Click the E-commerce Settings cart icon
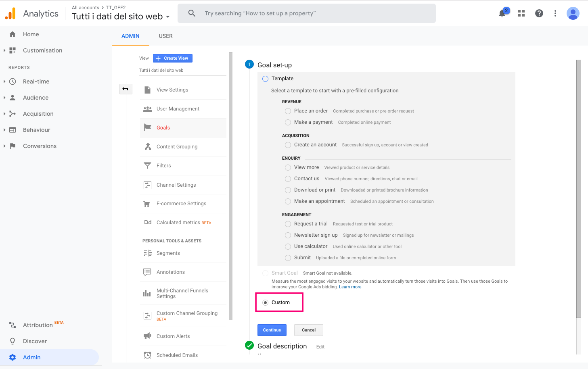The height and width of the screenshot is (369, 588). point(147,204)
